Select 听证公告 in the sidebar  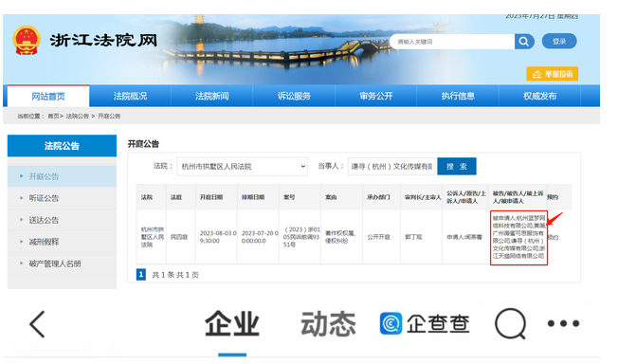click(x=62, y=198)
